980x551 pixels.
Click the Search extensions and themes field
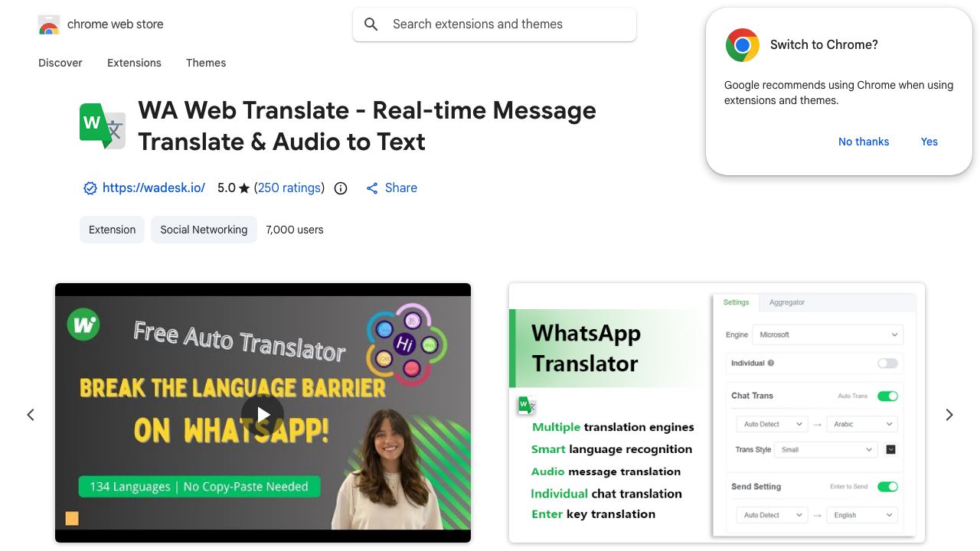(x=495, y=24)
